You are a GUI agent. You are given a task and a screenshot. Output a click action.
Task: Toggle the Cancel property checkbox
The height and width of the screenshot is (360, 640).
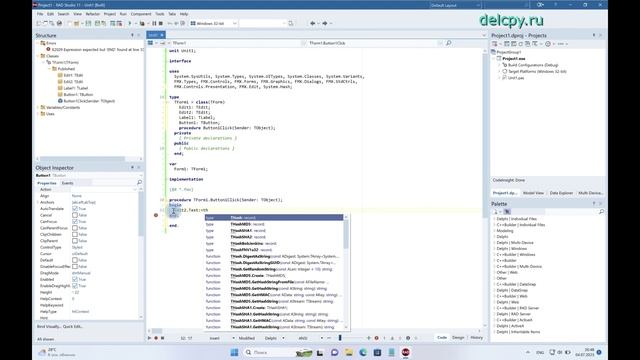(75, 215)
